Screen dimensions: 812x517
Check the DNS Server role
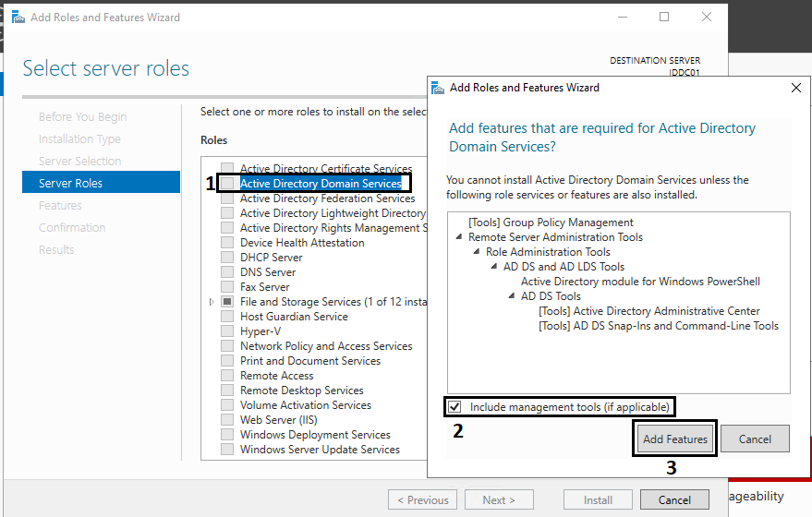227,271
